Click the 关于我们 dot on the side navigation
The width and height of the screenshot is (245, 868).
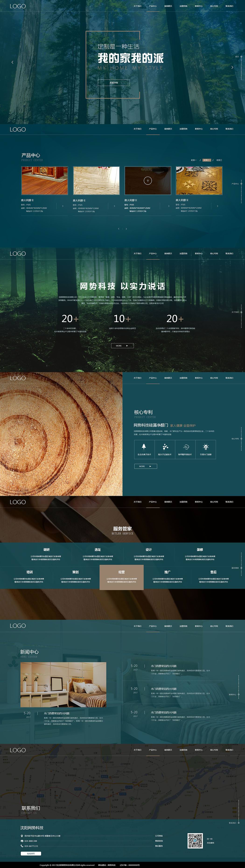click(x=241, y=312)
